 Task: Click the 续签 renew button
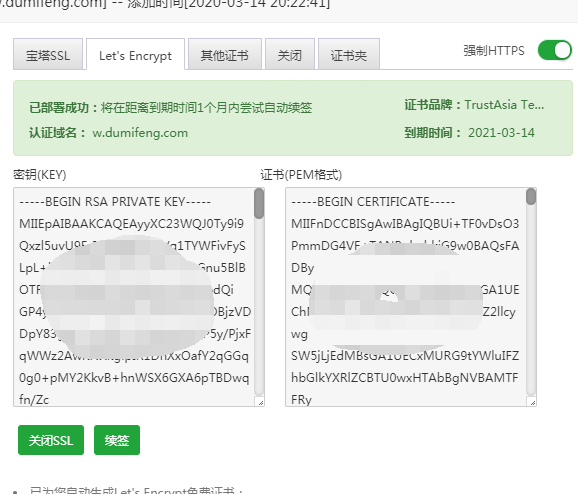click(x=117, y=440)
